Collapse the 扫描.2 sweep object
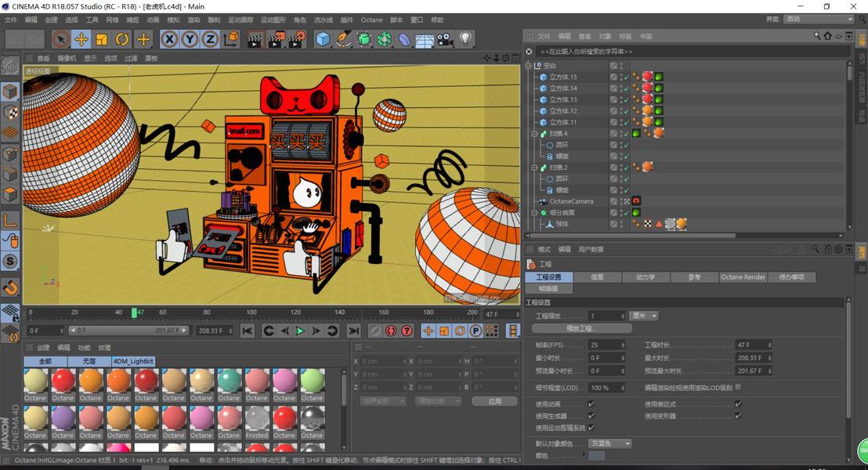The image size is (868, 470). (535, 167)
